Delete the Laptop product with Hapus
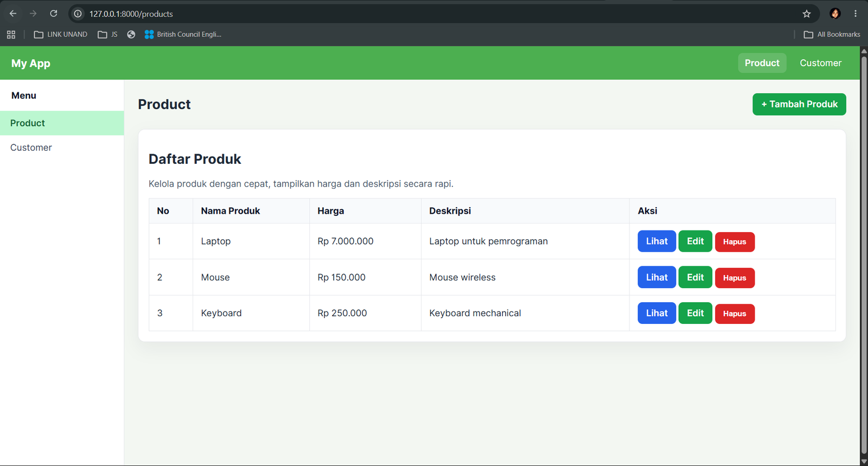 [x=735, y=242]
